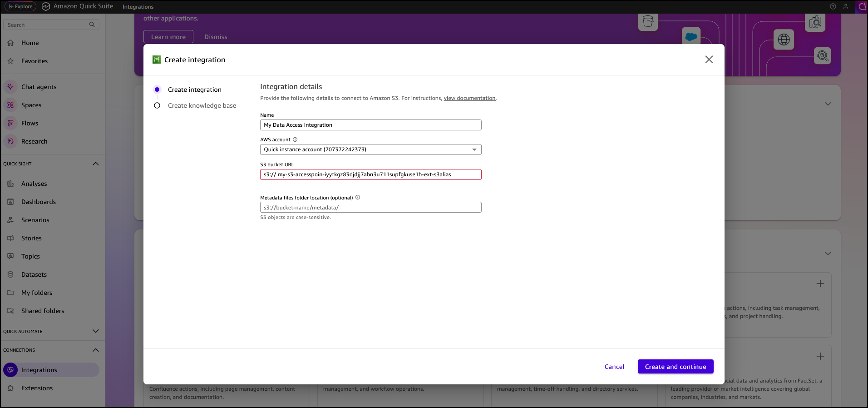This screenshot has width=868, height=408.
Task: Open Chat agents from sidebar icon
Action: [10, 87]
